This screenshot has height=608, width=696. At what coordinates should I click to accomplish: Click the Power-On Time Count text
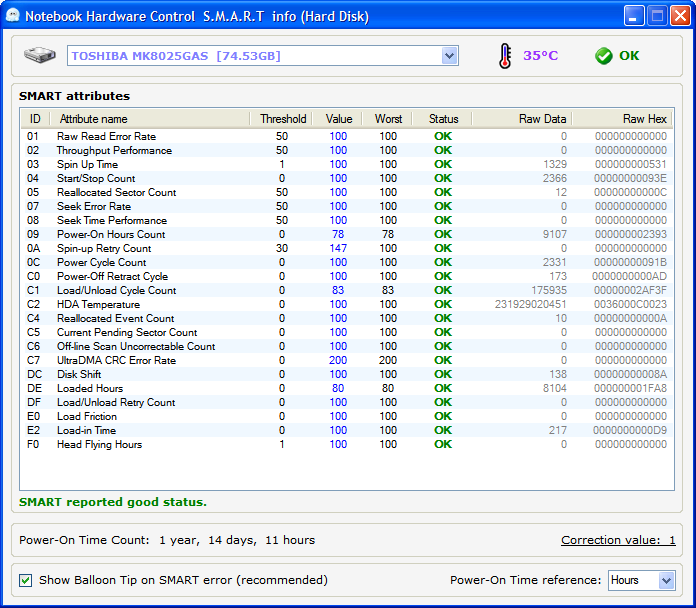click(x=167, y=540)
